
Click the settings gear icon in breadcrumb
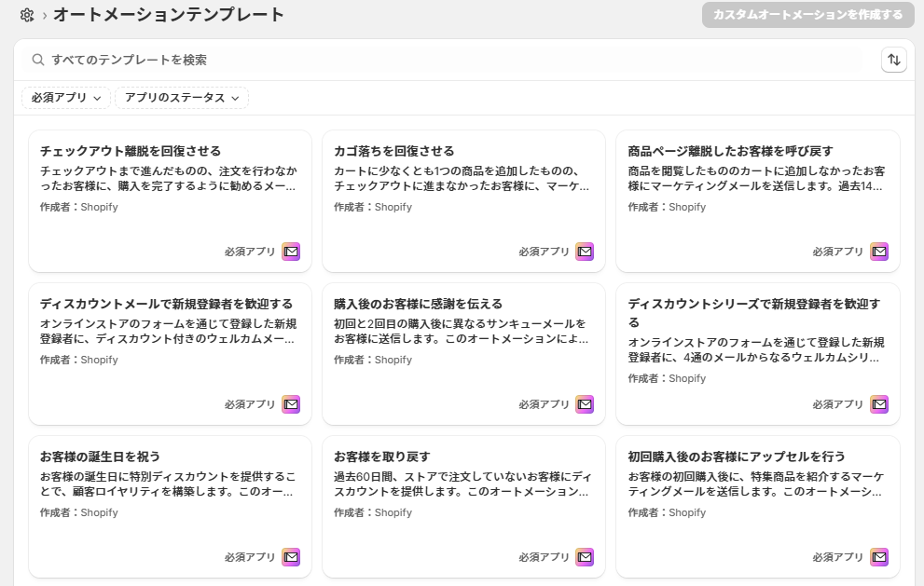27,15
